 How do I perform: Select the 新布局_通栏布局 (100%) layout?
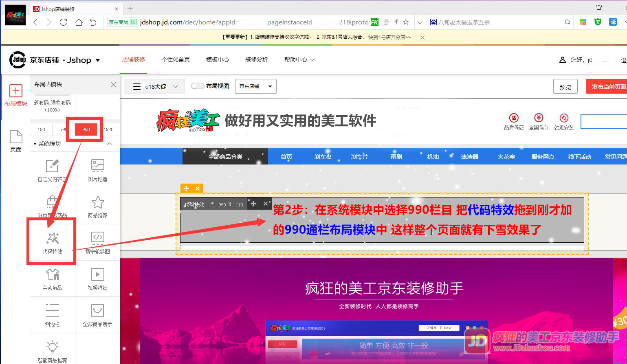click(x=52, y=106)
